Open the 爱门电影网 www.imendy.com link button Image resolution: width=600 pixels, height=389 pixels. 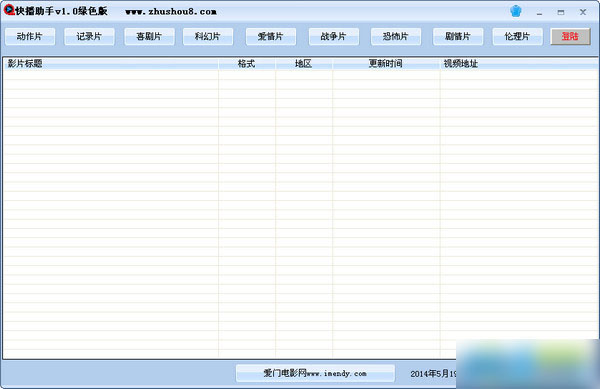(315, 373)
